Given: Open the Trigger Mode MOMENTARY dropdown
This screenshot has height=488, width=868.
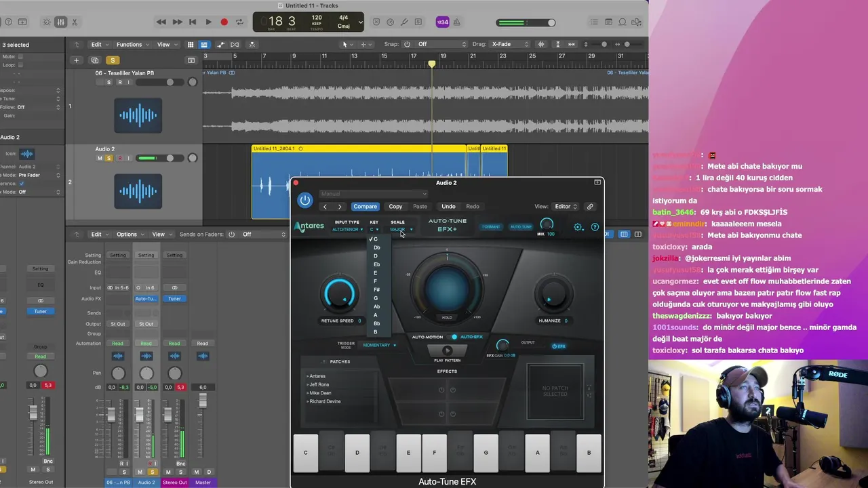Looking at the screenshot, I should coord(379,345).
